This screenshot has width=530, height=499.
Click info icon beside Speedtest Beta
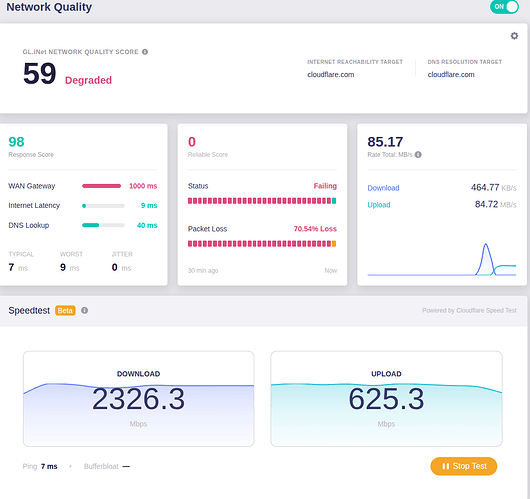[85, 310]
